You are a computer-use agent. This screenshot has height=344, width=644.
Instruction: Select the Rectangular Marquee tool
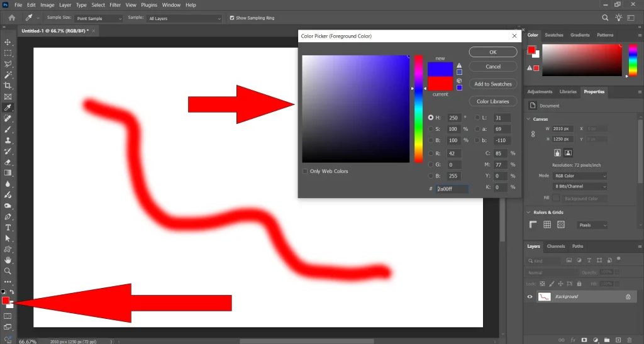[x=8, y=53]
